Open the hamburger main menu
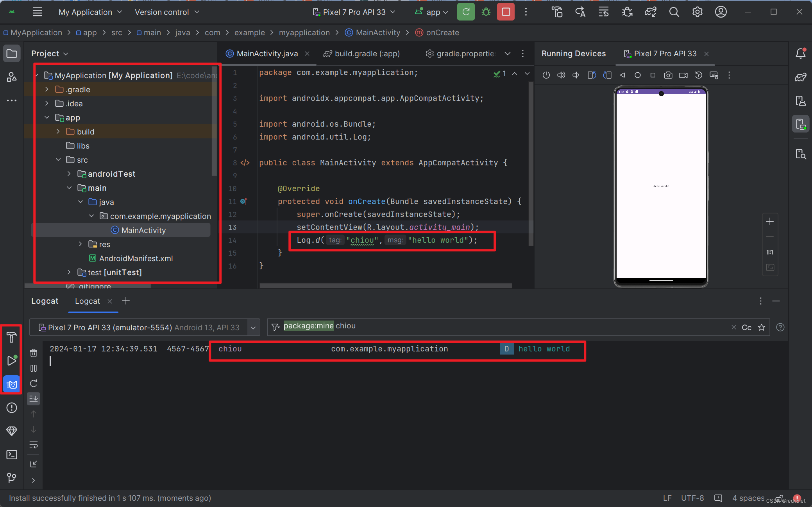Image resolution: width=812 pixels, height=507 pixels. [x=38, y=12]
